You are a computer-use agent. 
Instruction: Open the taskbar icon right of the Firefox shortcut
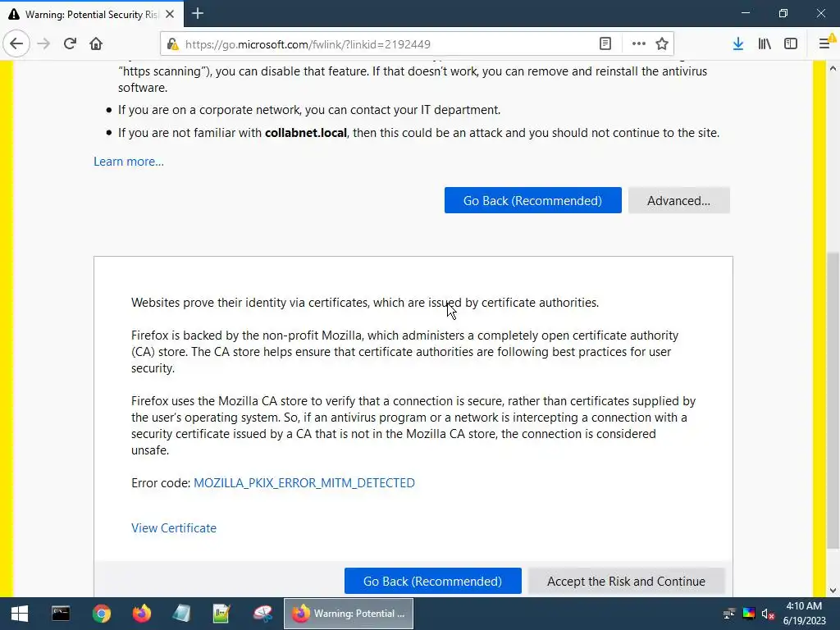pos(181,614)
